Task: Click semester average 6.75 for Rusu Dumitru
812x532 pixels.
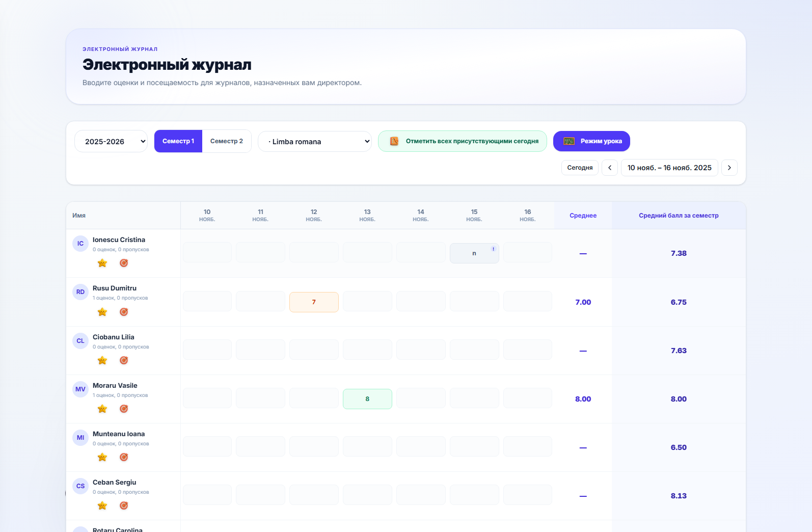Action: [x=679, y=302]
